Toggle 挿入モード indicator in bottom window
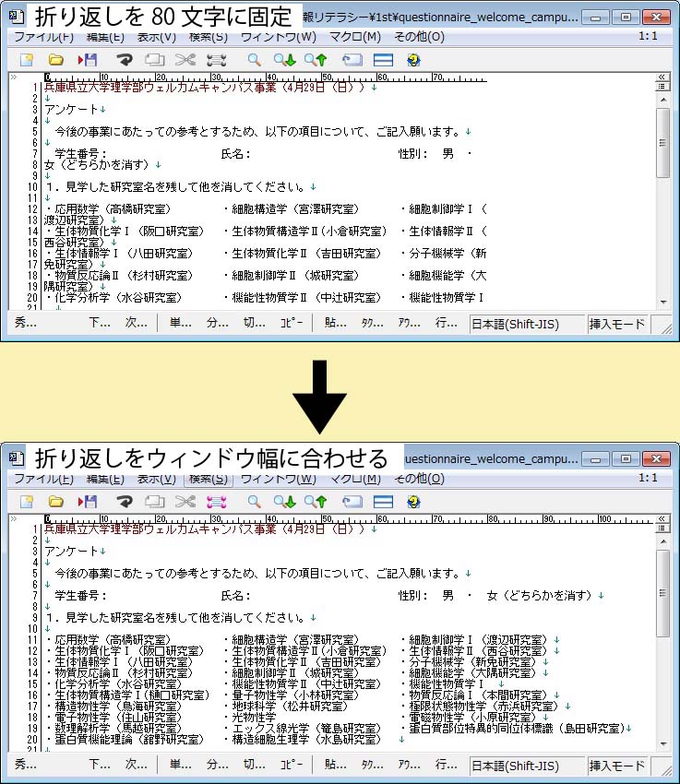 point(617,766)
